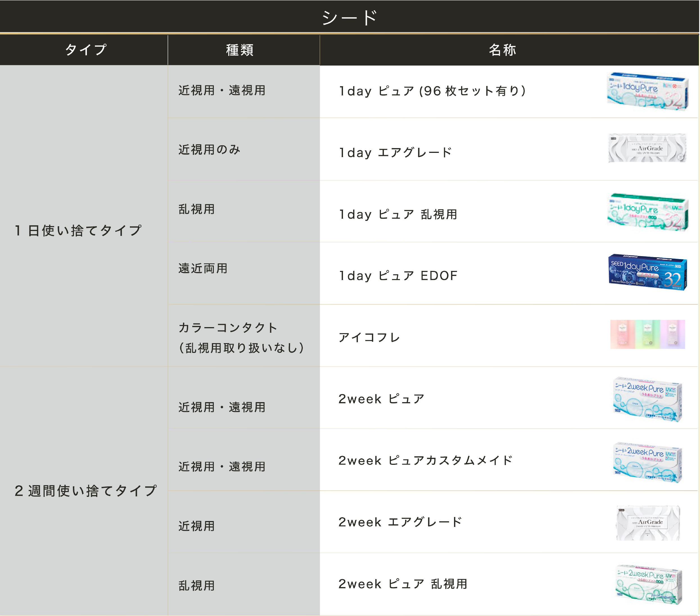
Task: Click the 2week ピュアカスタムメイド name
Action: [x=426, y=461]
